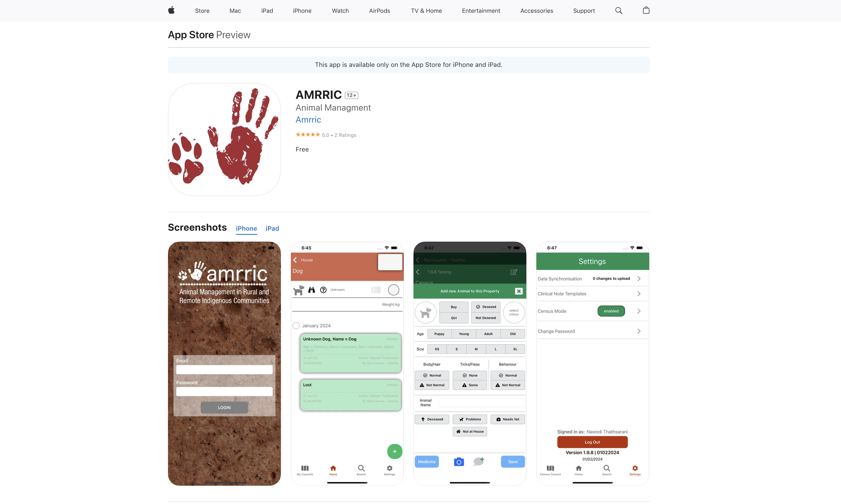The width and height of the screenshot is (841, 504).
Task: Click the select colour circle
Action: coord(514,312)
